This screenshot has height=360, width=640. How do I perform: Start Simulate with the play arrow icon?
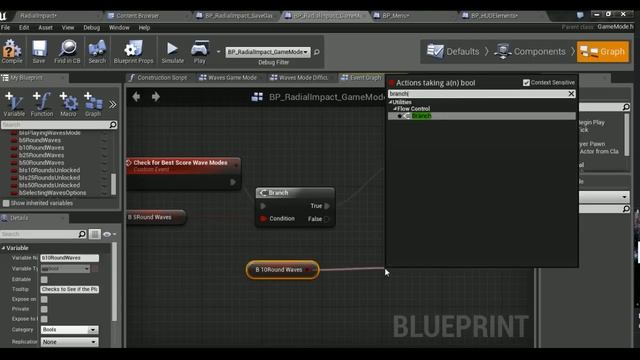click(x=172, y=51)
